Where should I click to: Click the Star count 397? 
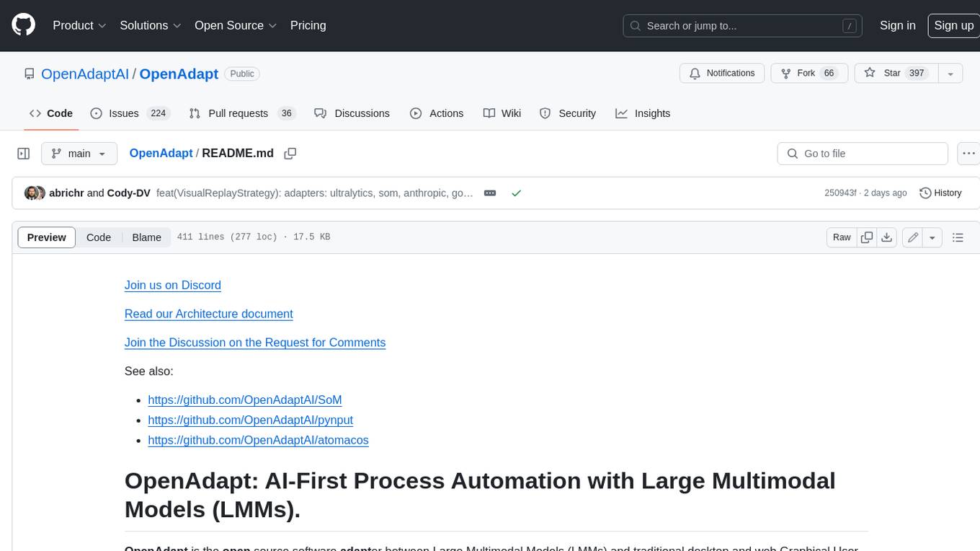(x=917, y=74)
